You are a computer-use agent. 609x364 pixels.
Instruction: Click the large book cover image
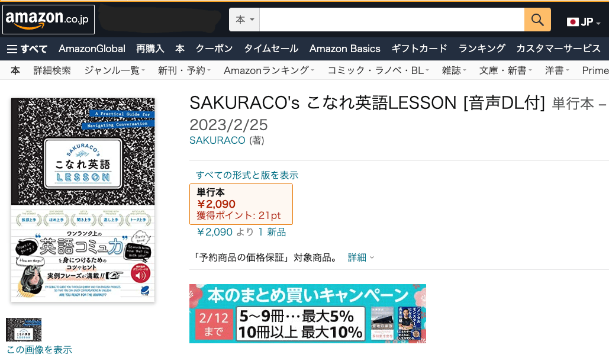83,200
